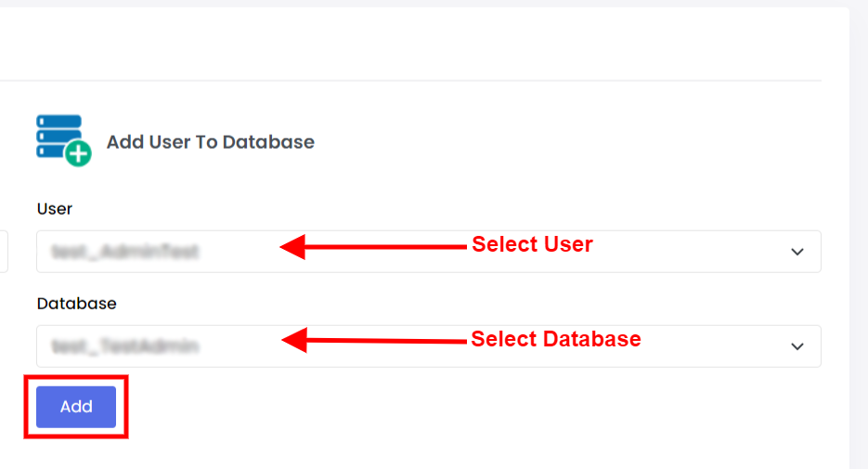Viewport: 868px width, 469px height.
Task: Click the partially visible input on left edge
Action: coord(4,252)
